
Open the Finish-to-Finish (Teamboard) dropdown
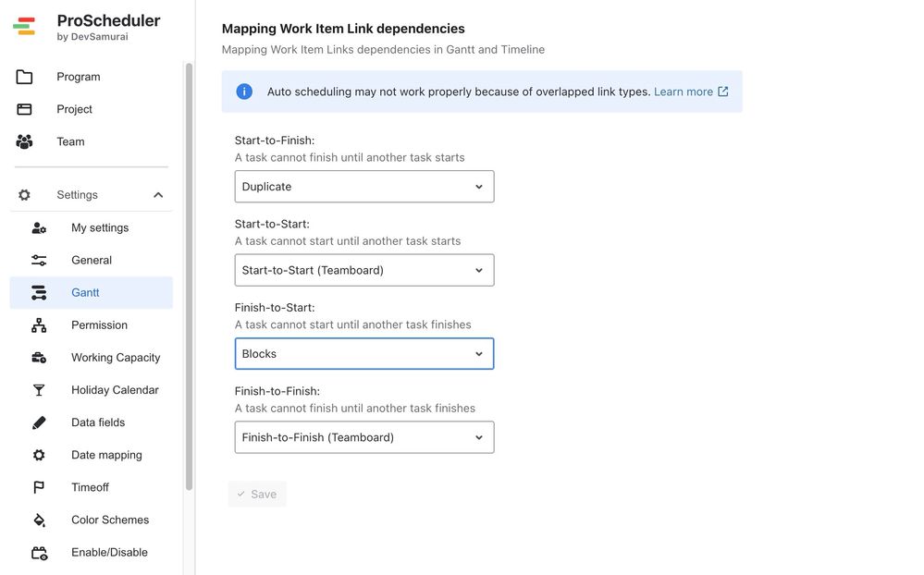point(364,435)
